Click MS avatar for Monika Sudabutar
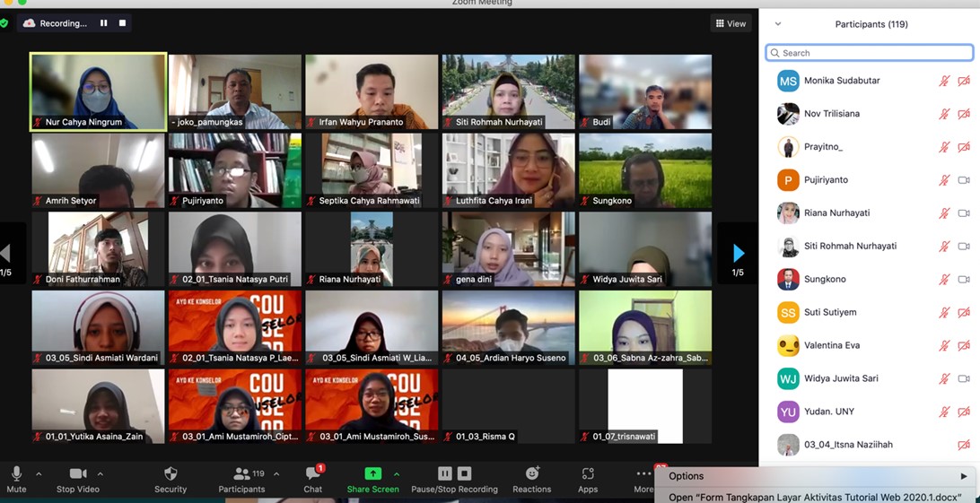The image size is (980, 503). (788, 81)
